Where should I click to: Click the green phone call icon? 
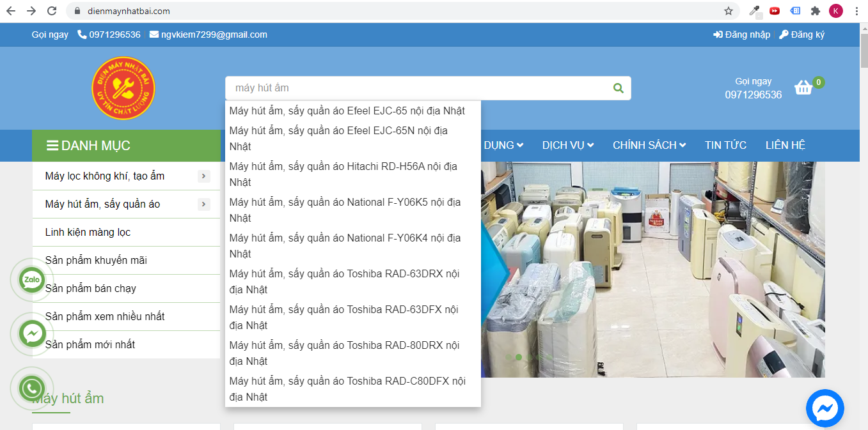(32, 388)
